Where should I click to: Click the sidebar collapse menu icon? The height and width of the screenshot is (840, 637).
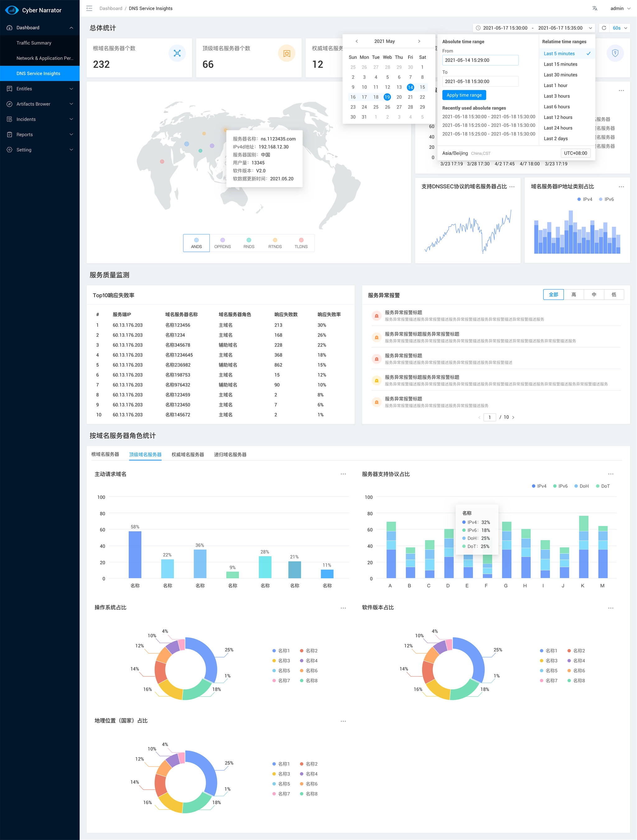[89, 8]
